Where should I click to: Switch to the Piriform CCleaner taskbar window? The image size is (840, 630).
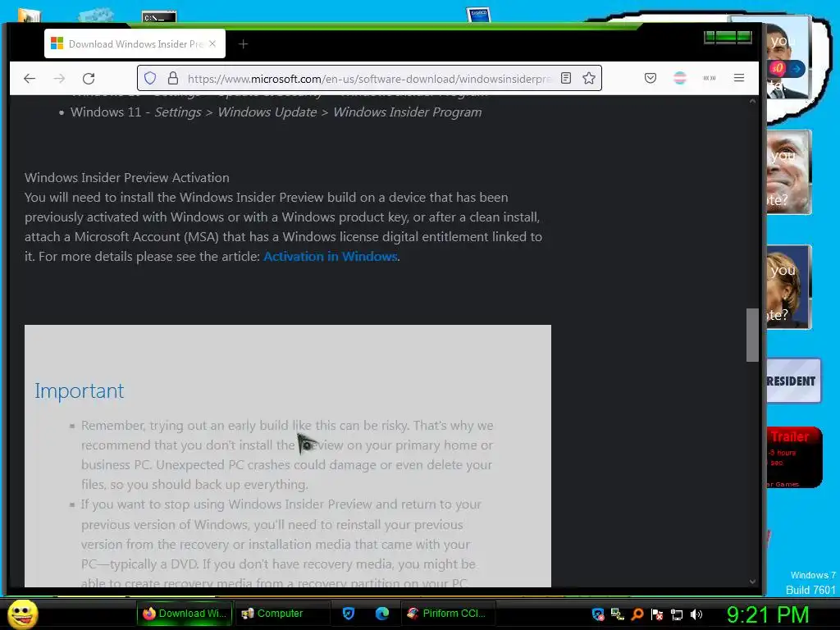click(448, 614)
